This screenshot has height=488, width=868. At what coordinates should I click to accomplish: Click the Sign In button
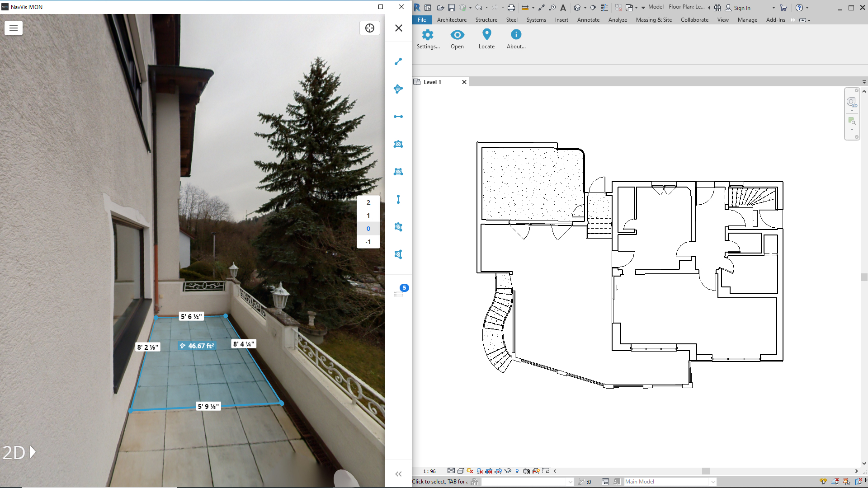tap(738, 8)
